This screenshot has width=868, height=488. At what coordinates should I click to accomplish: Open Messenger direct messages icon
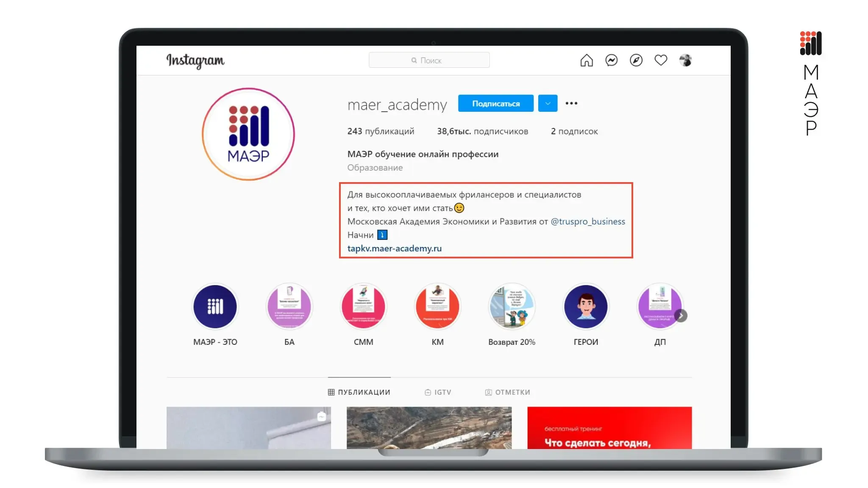[x=611, y=61]
